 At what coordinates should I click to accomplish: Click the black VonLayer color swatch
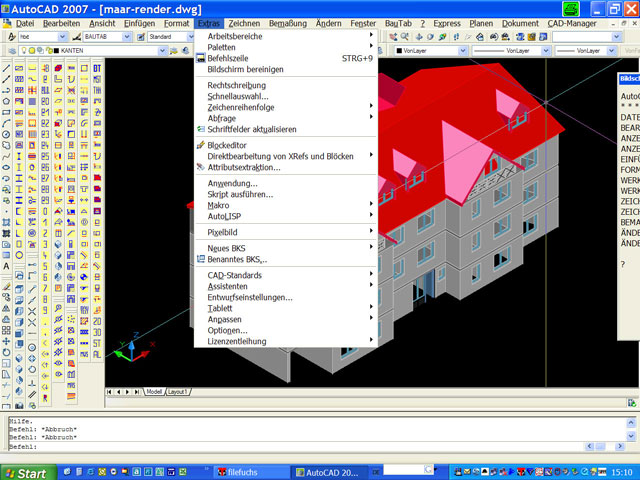click(x=399, y=51)
